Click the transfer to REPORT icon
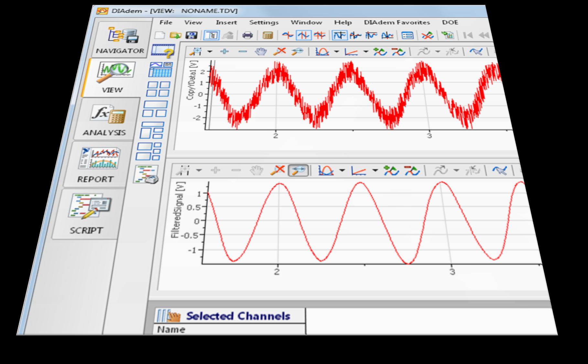Image resolution: width=588 pixels, height=364 pixels. (x=448, y=35)
